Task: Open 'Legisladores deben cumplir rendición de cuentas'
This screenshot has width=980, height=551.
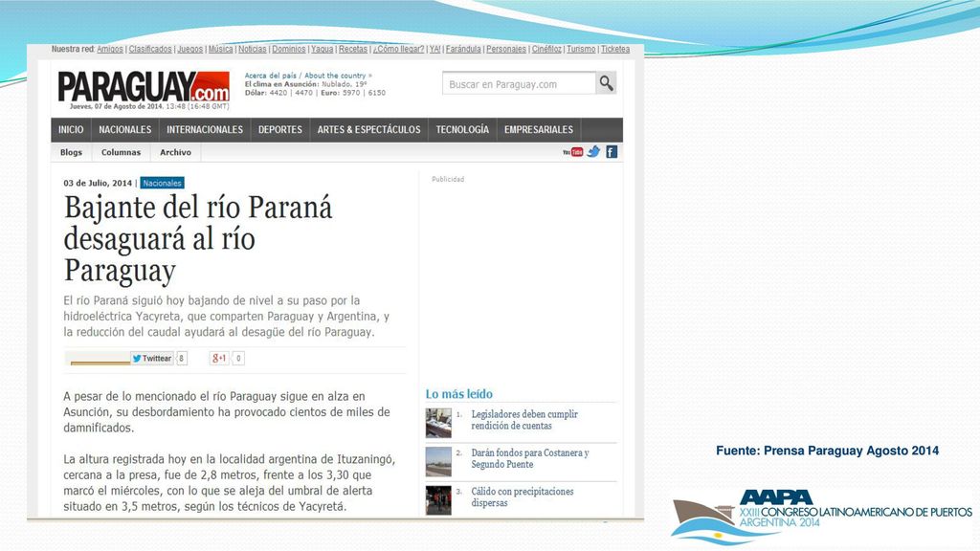Action: click(x=524, y=420)
